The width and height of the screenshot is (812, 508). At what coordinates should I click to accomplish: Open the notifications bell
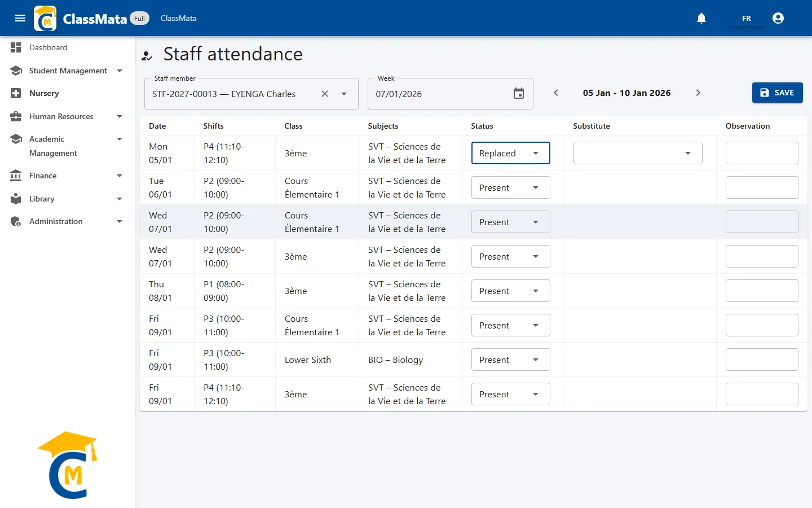[701, 18]
